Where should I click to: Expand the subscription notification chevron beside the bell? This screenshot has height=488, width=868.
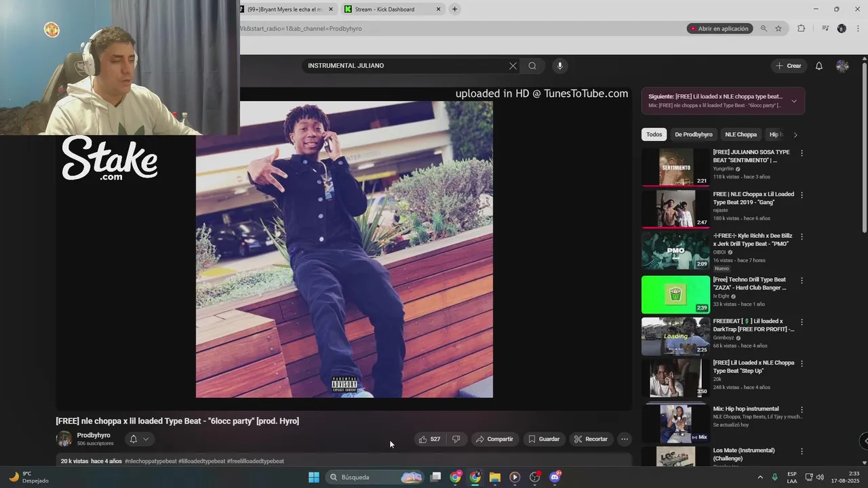pos(146,439)
